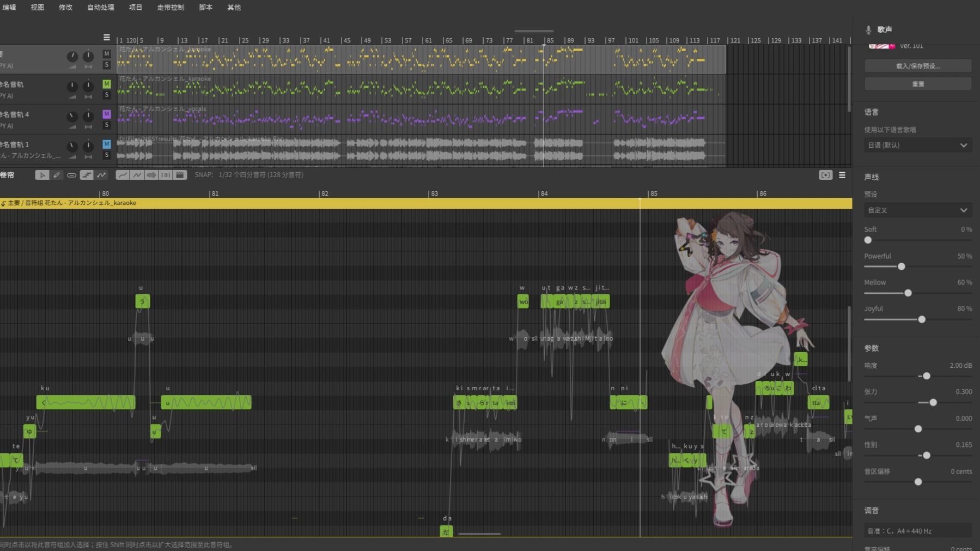Viewport: 980px width, 551px height.
Task: Toggle the blue M on 命名音轨 1
Action: click(x=107, y=144)
